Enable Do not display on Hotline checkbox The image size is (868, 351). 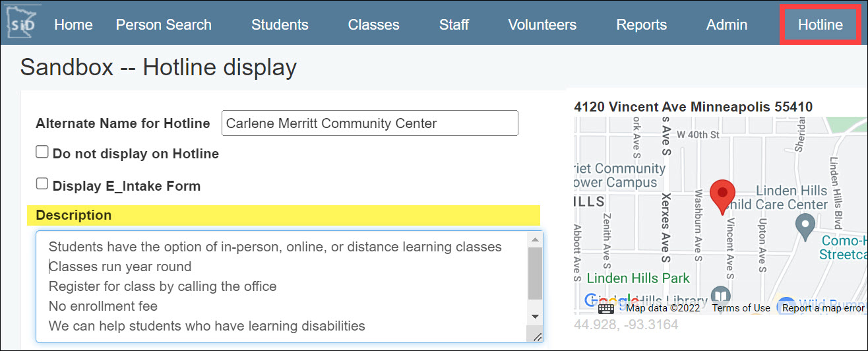42,152
